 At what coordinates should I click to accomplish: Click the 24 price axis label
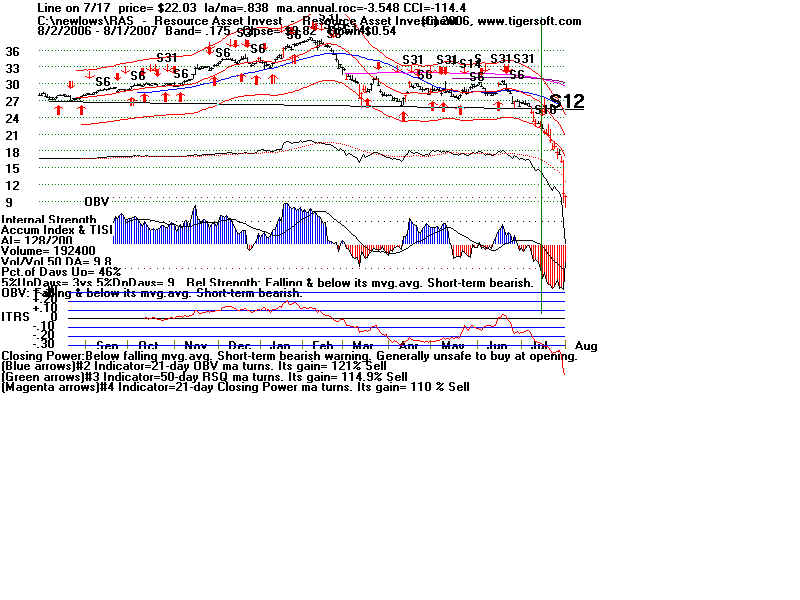pyautogui.click(x=13, y=119)
